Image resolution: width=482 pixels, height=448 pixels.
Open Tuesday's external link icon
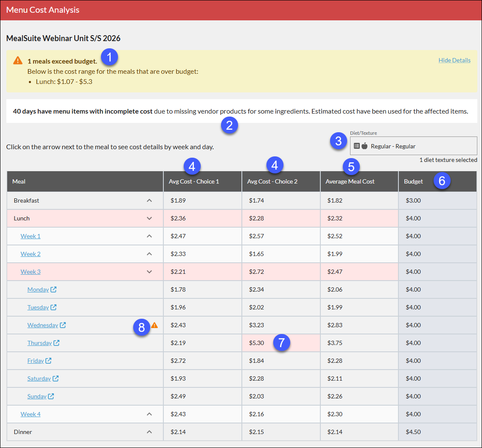coord(53,307)
